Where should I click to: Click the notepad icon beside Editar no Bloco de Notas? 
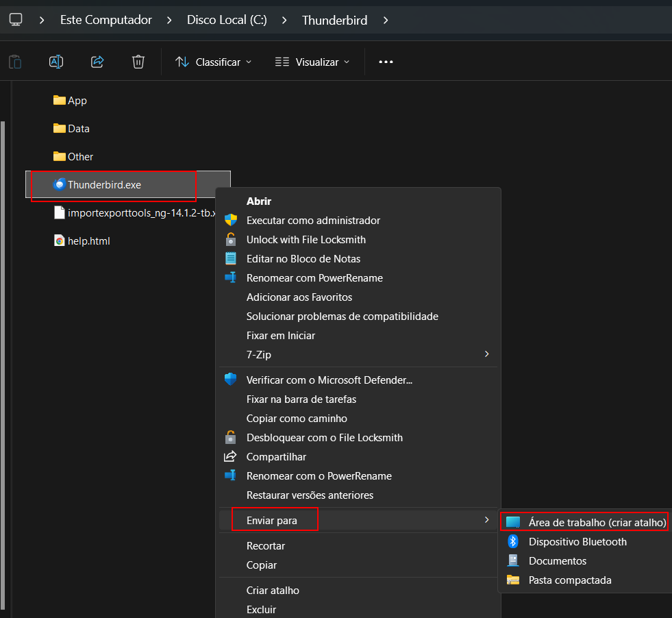(x=231, y=258)
